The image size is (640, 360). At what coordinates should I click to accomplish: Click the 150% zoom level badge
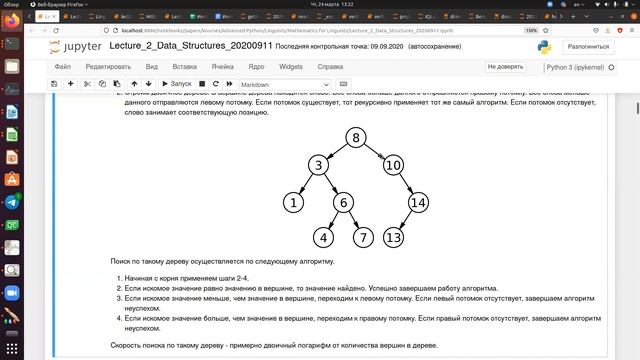[531, 31]
